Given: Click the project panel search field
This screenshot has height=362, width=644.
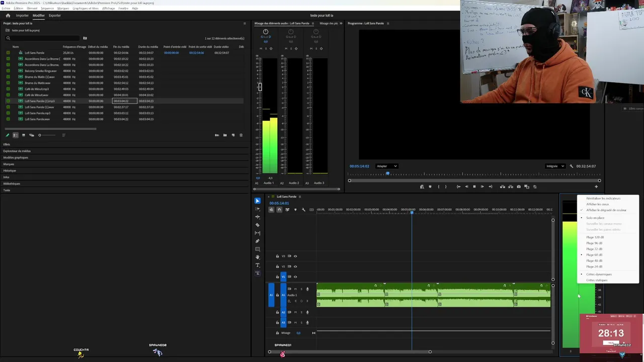Looking at the screenshot, I should [42, 38].
